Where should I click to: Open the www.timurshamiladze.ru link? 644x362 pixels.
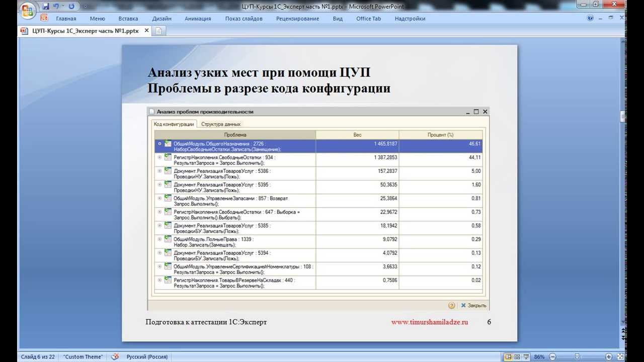430,322
